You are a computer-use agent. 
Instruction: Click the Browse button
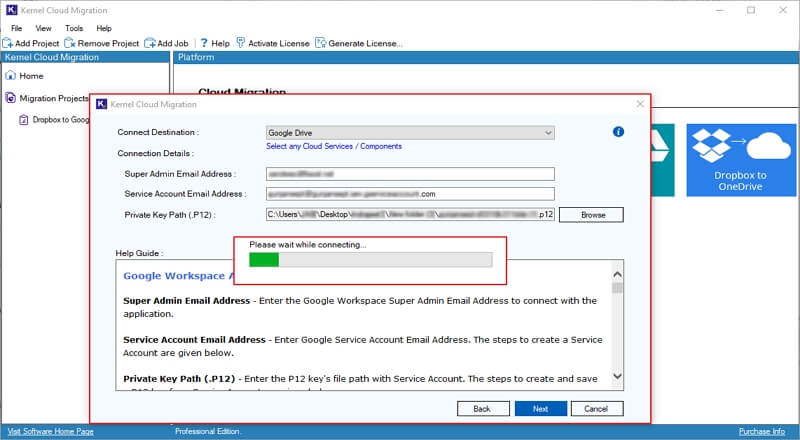[x=591, y=215]
